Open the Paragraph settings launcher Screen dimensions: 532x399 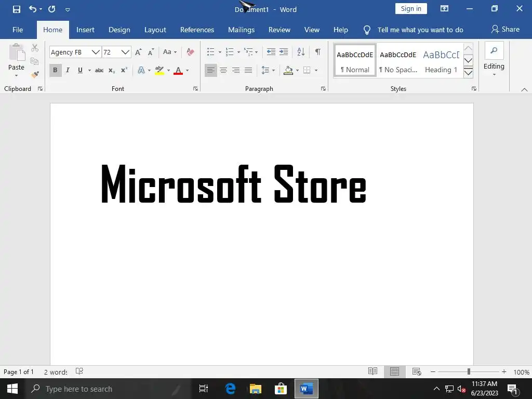323,88
